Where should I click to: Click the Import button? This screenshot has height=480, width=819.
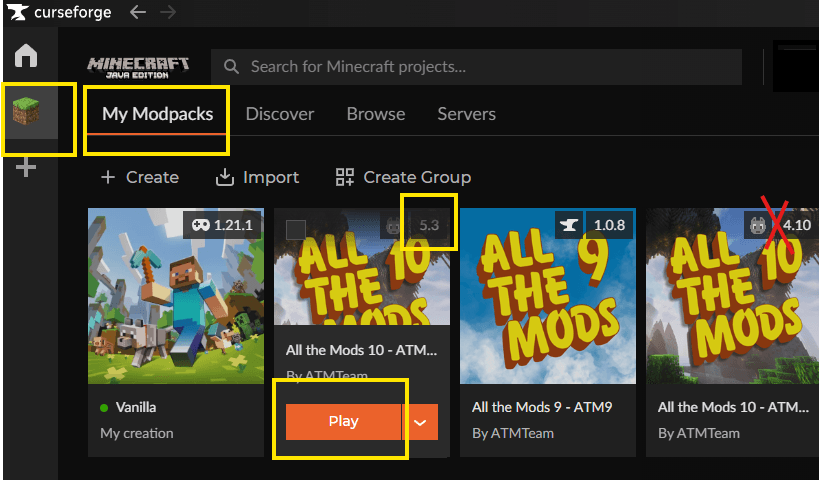(x=258, y=178)
